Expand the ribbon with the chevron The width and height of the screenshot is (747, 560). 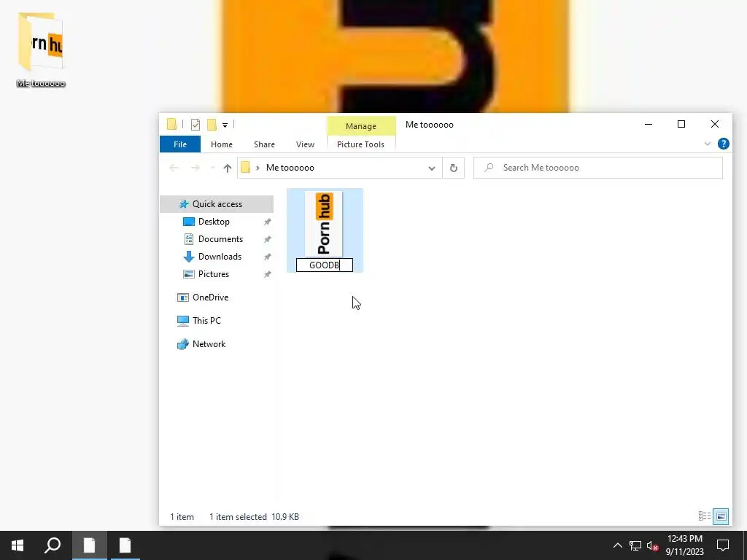[x=708, y=144]
